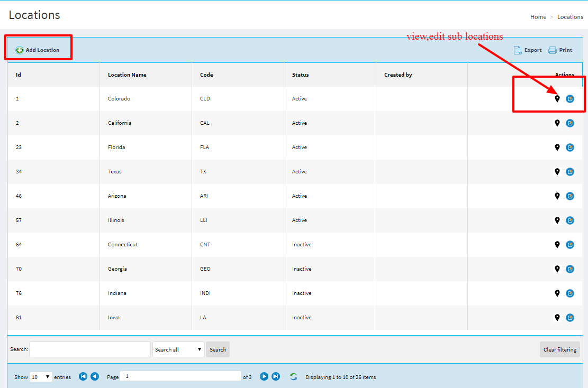Click the edit icon for California row
Screen dimensions: 588x388
pyautogui.click(x=569, y=123)
